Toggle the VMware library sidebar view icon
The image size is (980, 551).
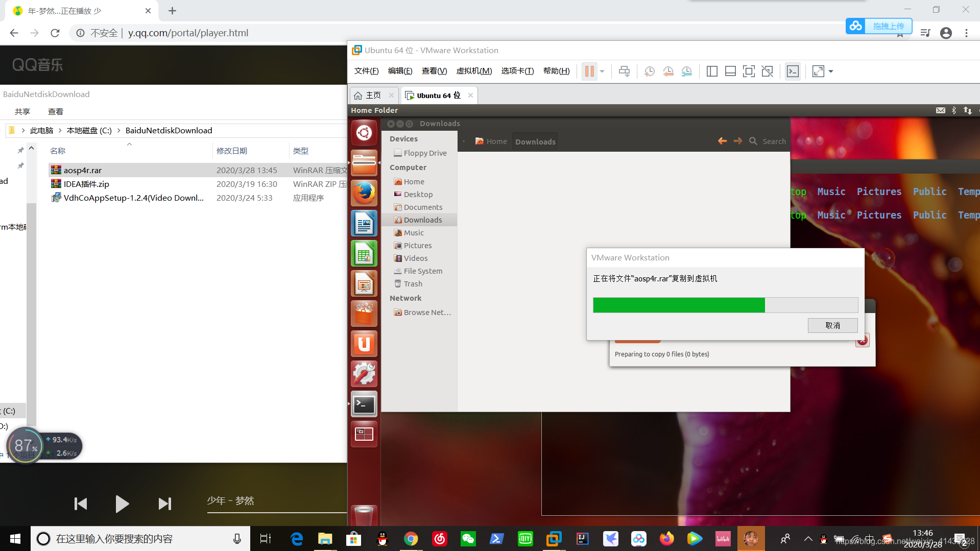(712, 71)
